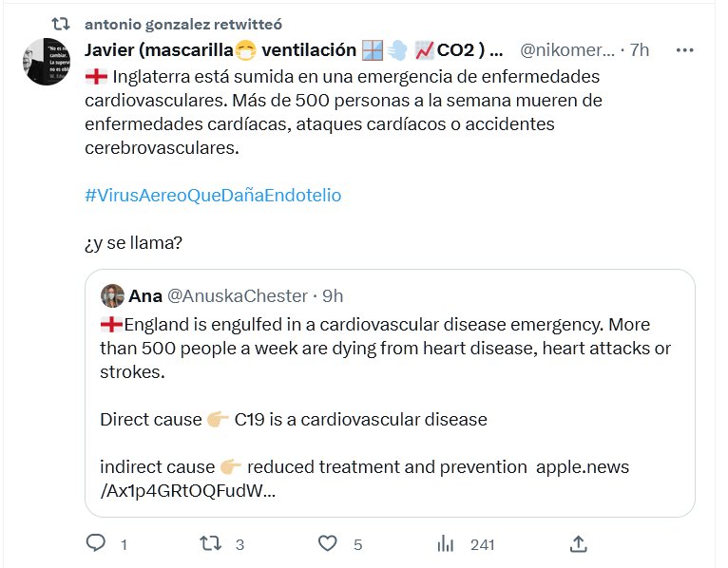Click the @nikomer handle

[x=567, y=50]
